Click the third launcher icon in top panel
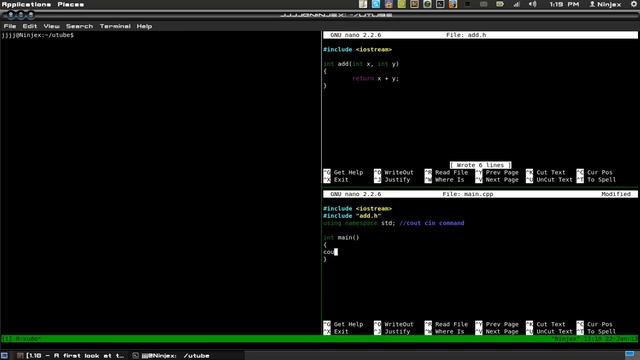Screen dimensions: 640x360 389,4
